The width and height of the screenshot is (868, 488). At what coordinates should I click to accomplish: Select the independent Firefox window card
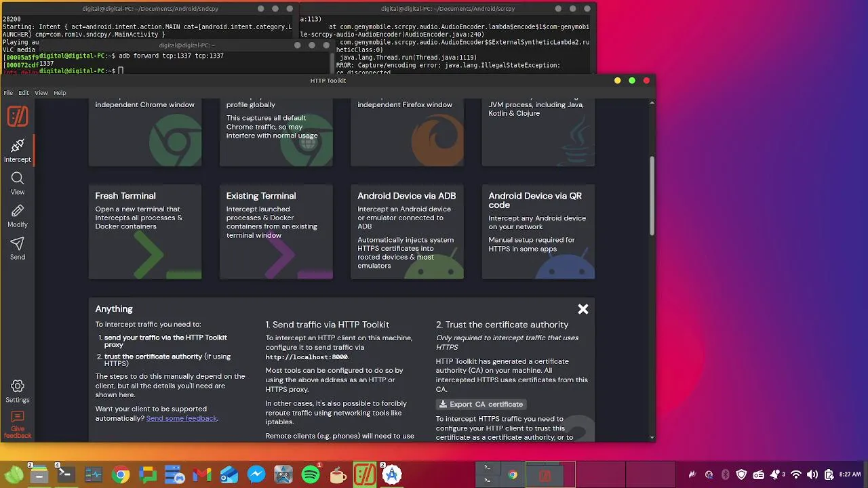(407, 132)
